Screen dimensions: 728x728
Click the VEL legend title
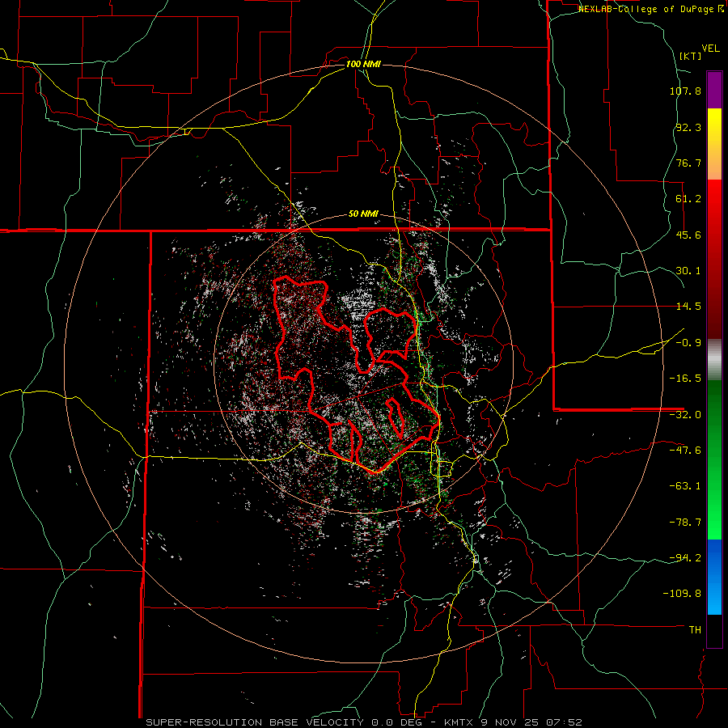click(710, 49)
